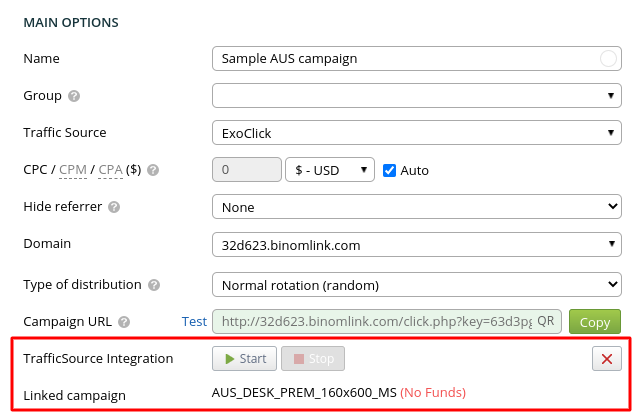Click the Test link for the campaign URL
Image resolution: width=639 pixels, height=418 pixels.
tap(194, 322)
